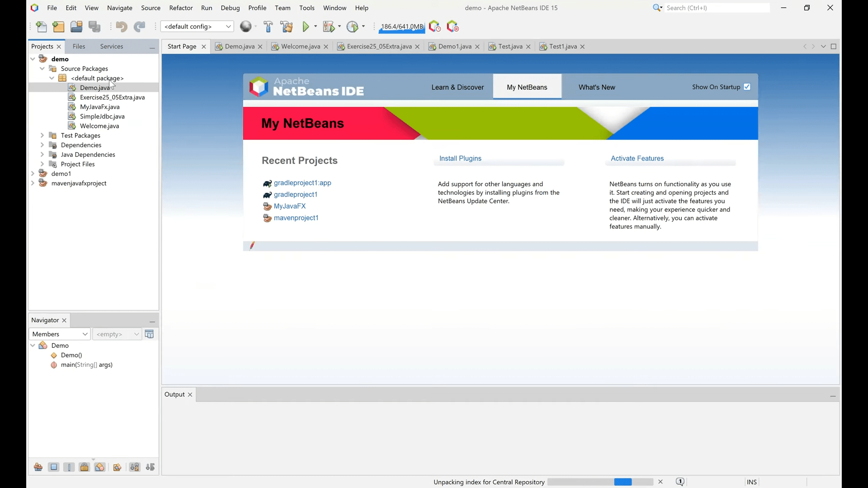Click the Undo toolbar icon
Screen dimensions: 868x488
pos(121,27)
